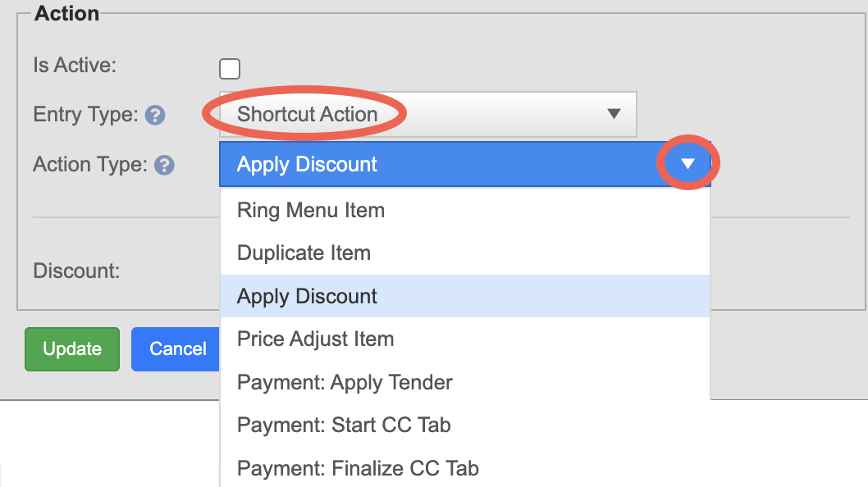Image resolution: width=868 pixels, height=487 pixels.
Task: Select Payment: Finalize CC Tab
Action: click(358, 468)
